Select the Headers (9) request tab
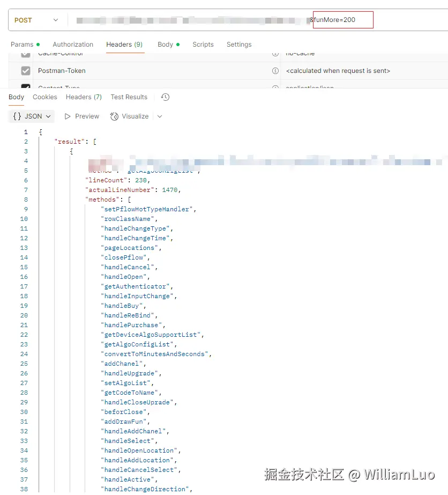 point(124,45)
